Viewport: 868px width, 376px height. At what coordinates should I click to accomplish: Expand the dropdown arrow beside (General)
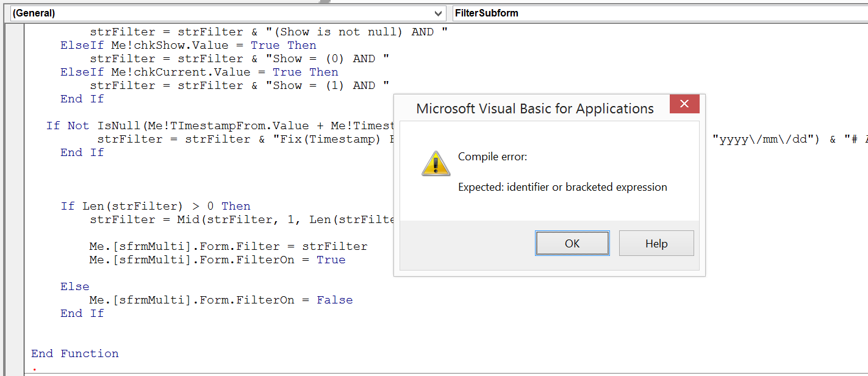(x=438, y=13)
